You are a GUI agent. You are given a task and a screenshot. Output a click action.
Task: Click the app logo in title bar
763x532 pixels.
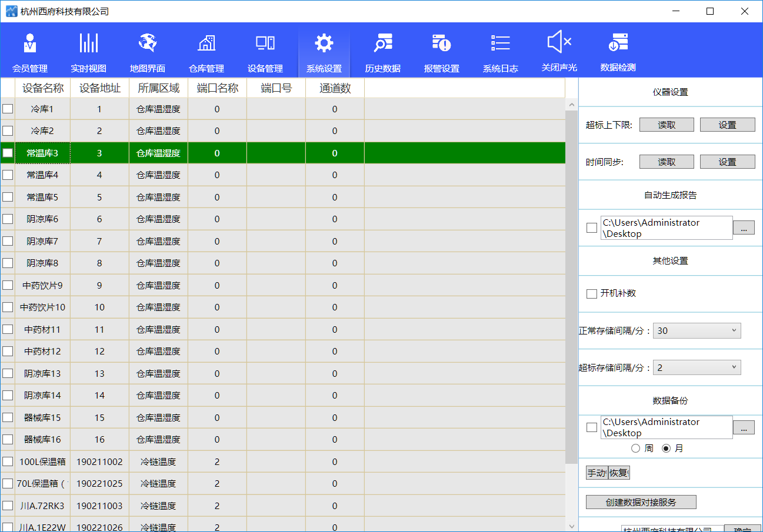(11, 11)
